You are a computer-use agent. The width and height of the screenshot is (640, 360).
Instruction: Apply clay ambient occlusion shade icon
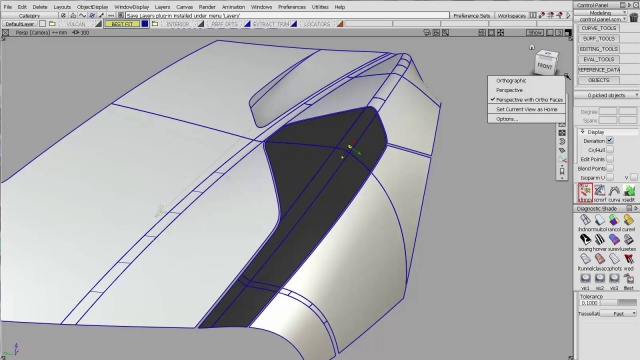(600, 259)
